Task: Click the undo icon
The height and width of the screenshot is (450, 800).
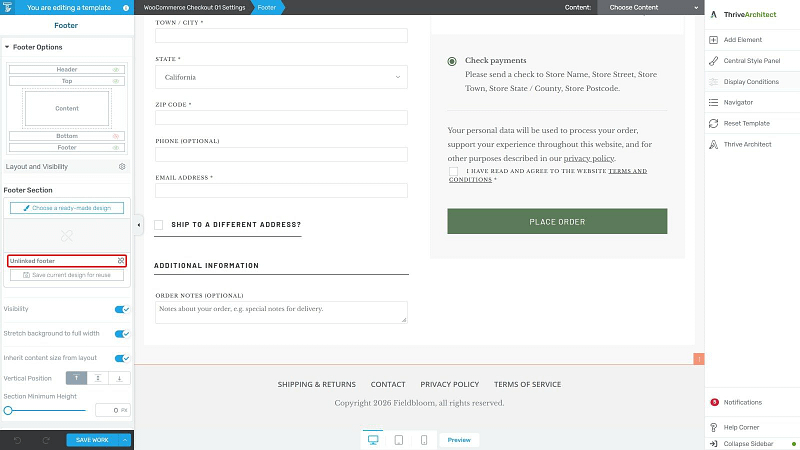Action: pos(17,440)
